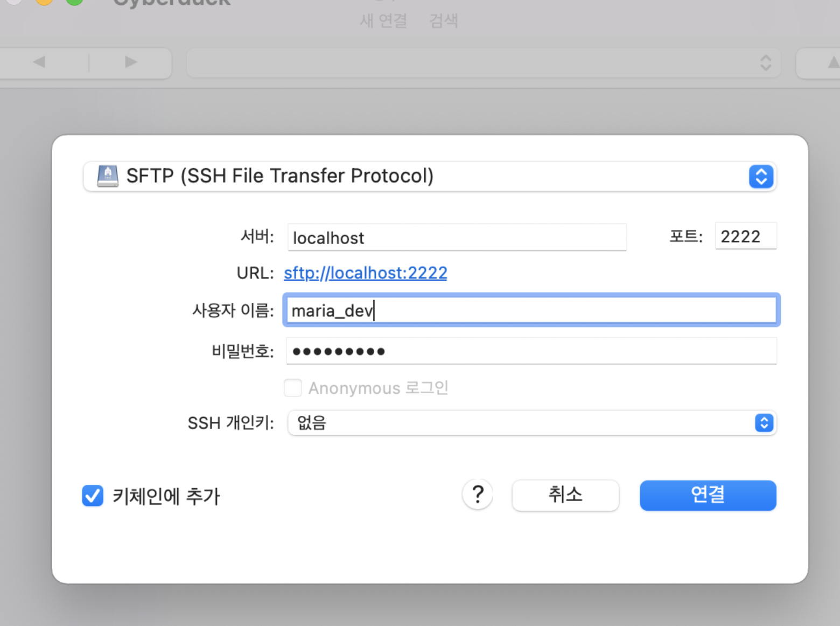This screenshot has height=626, width=840.
Task: Toggle the keychain checkbox off
Action: (92, 496)
